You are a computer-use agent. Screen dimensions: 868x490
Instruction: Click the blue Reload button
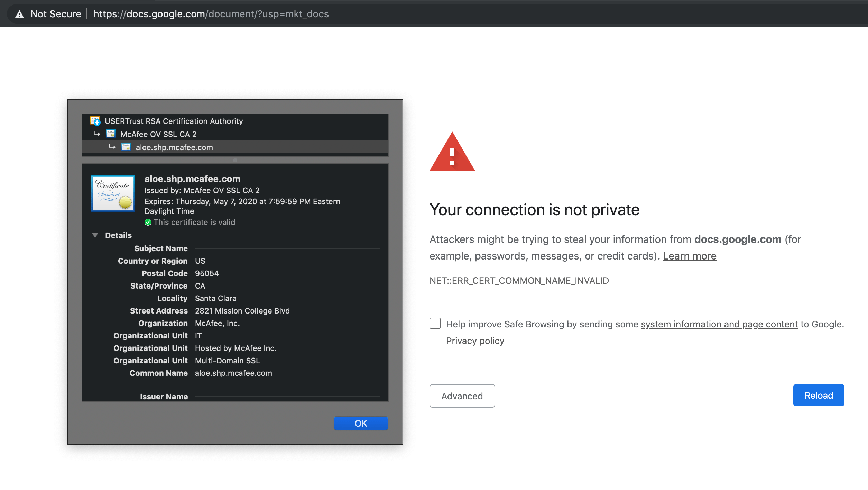pyautogui.click(x=819, y=395)
